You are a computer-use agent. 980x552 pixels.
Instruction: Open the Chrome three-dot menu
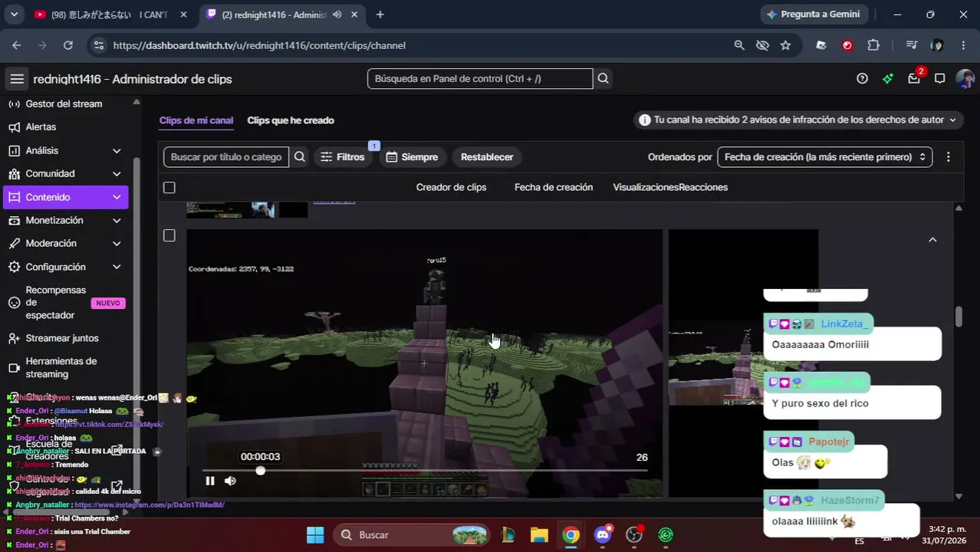point(964,45)
